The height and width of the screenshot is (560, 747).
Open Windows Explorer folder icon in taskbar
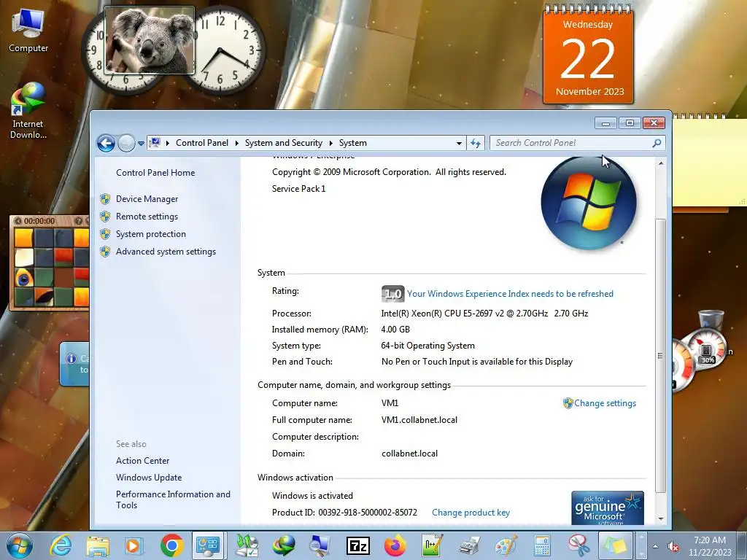98,545
